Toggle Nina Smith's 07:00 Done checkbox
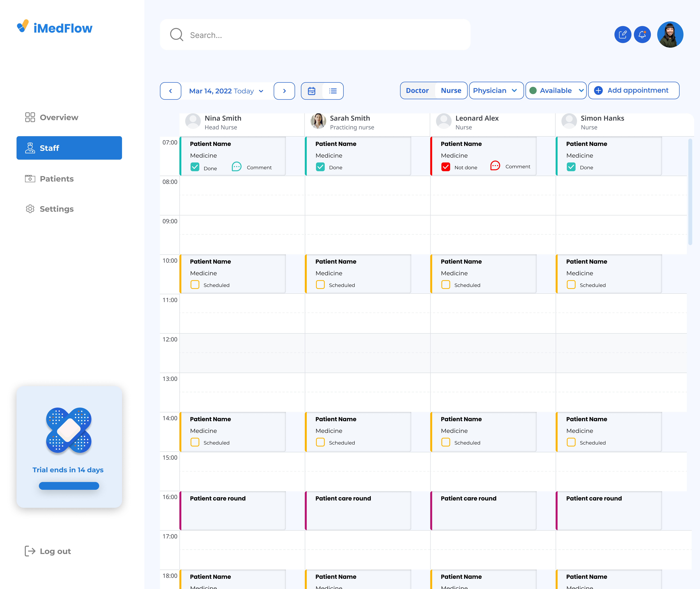Screen dimensions: 700x589 pyautogui.click(x=195, y=167)
